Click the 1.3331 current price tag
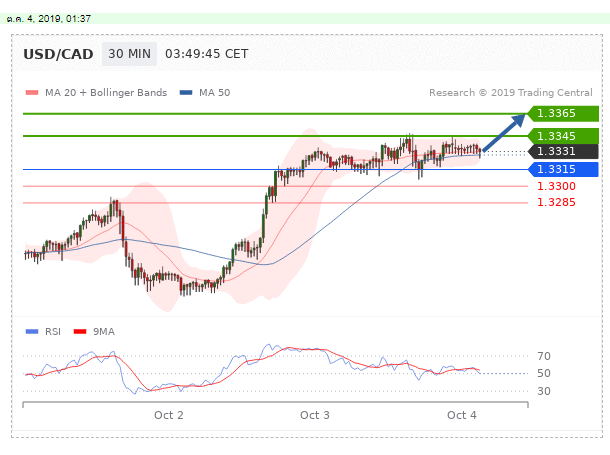Screen dimensions: 610x455 pos(563,151)
